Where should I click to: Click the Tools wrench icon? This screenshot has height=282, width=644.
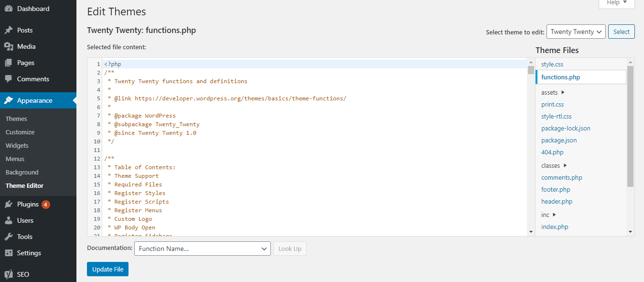tap(9, 237)
